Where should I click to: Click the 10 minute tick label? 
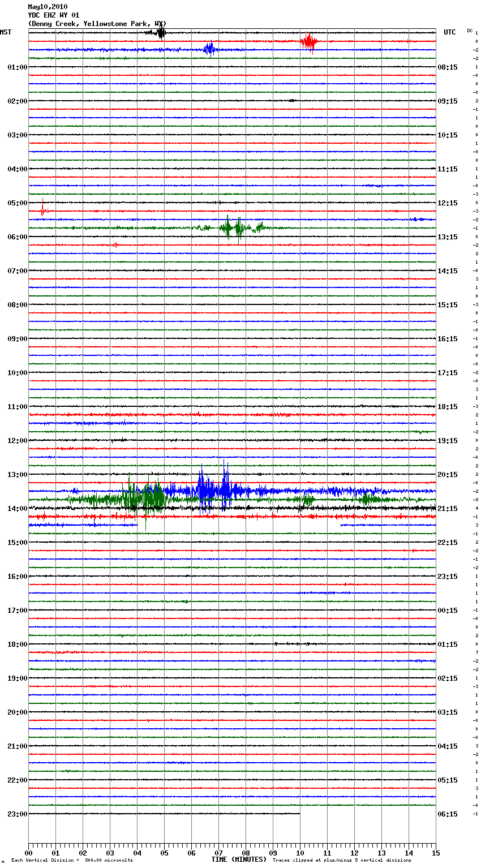point(300,853)
